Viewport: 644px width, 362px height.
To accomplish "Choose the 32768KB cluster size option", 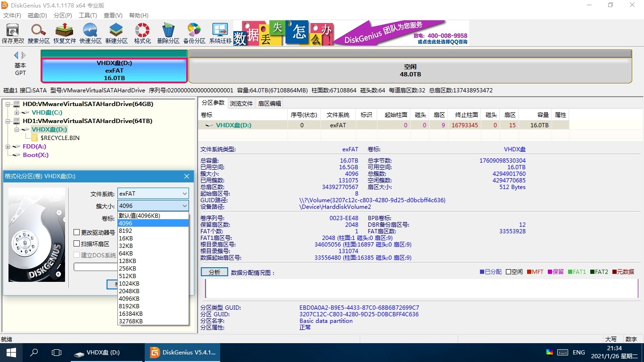I will (x=153, y=321).
